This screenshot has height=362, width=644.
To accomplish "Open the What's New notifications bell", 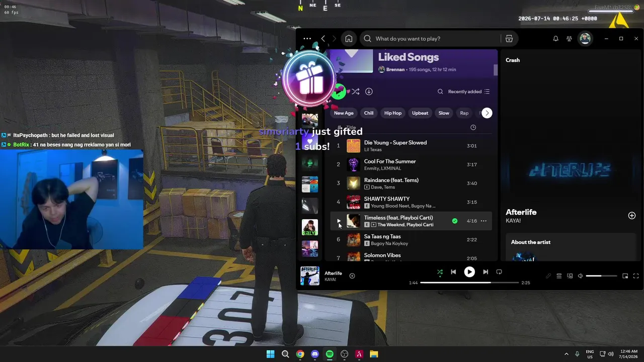I will click(x=555, y=39).
